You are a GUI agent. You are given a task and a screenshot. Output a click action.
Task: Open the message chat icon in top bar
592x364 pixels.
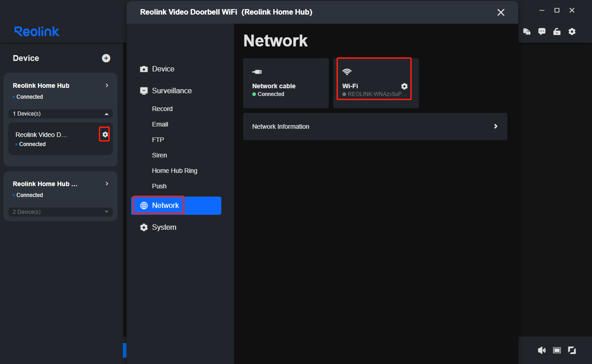pos(542,31)
